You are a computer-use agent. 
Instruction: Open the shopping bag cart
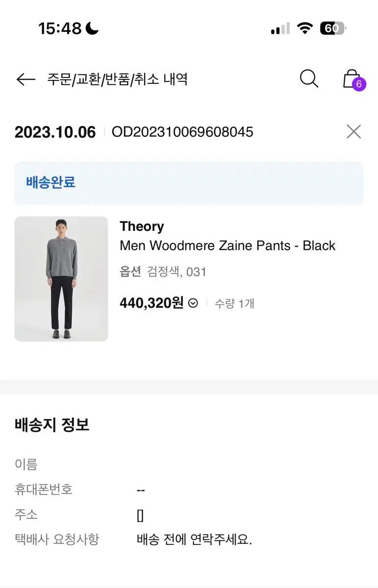[351, 79]
